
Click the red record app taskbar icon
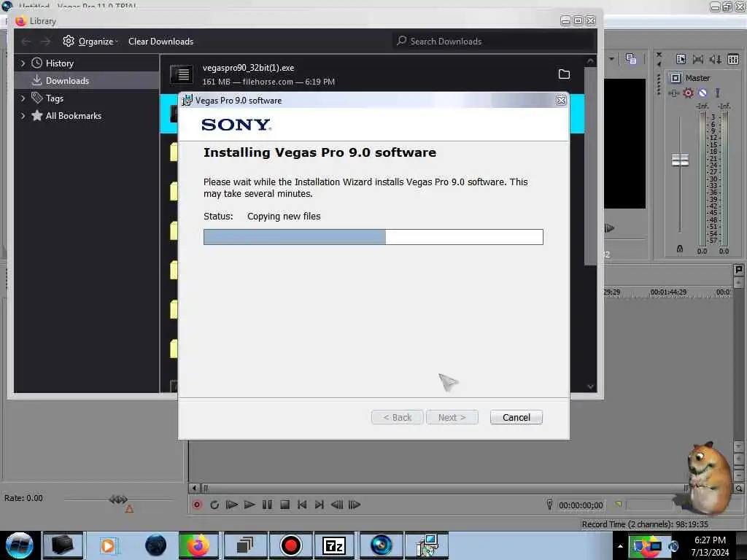pos(290,545)
